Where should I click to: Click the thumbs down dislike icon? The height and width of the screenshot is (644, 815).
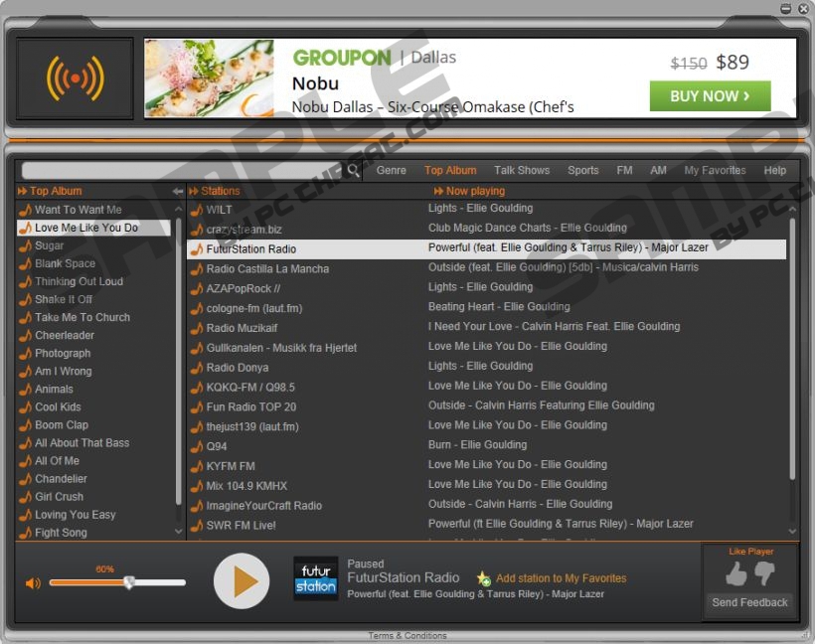click(764, 573)
